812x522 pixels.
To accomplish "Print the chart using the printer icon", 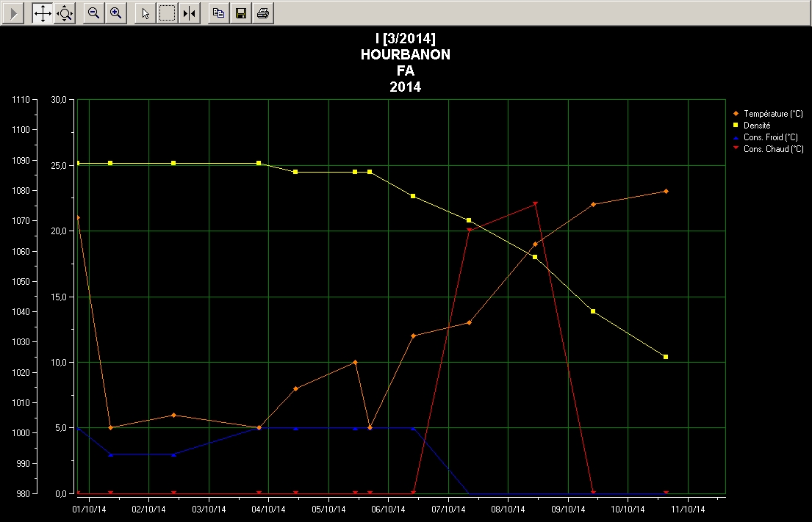I will click(263, 13).
